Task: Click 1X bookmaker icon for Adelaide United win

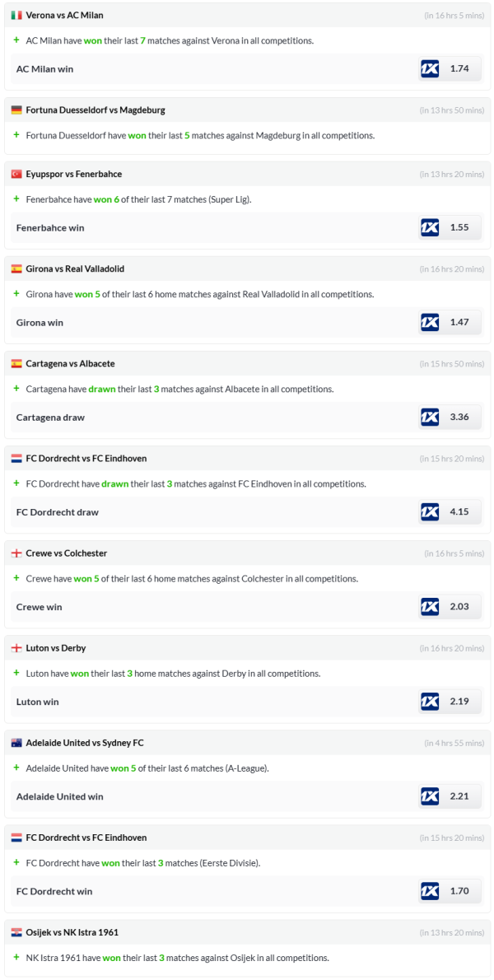Action: pyautogui.click(x=430, y=796)
